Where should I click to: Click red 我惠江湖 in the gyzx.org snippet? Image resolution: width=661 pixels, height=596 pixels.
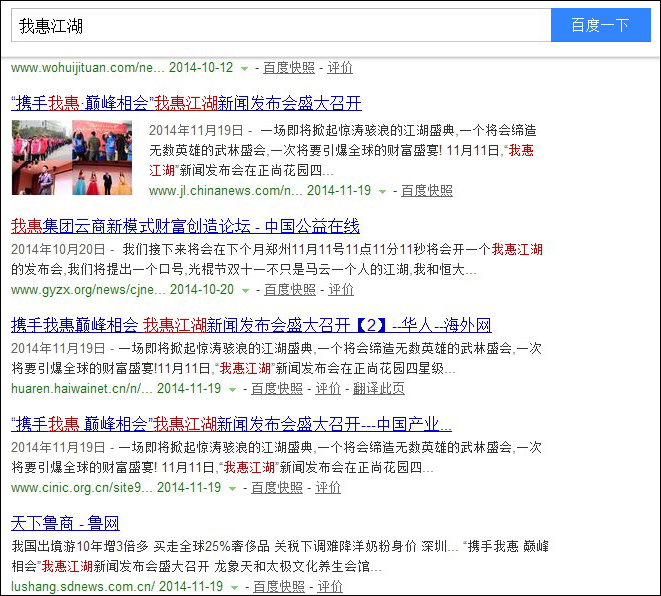click(x=517, y=250)
